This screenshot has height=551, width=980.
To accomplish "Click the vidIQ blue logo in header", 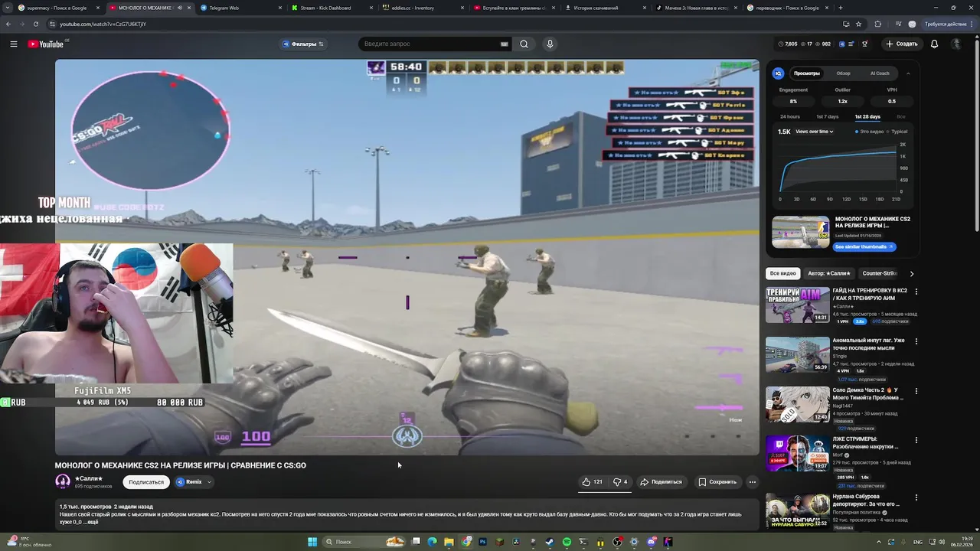I will (x=841, y=44).
